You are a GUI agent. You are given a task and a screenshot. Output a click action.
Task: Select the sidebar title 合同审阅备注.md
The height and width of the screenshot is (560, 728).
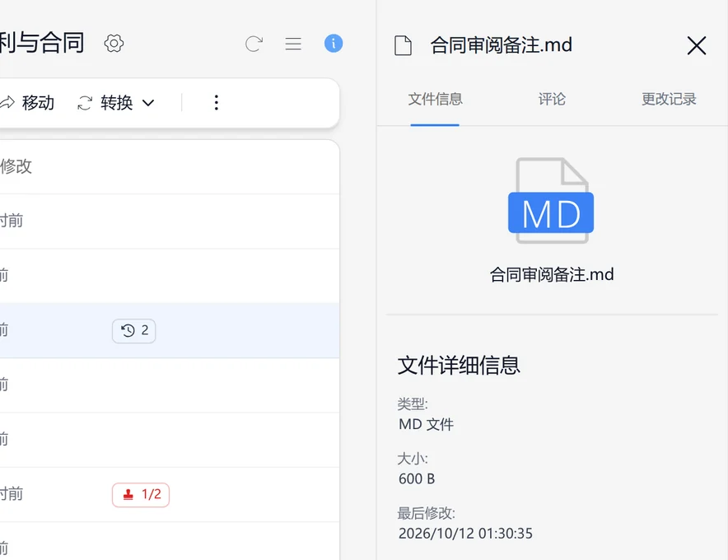[x=501, y=45]
